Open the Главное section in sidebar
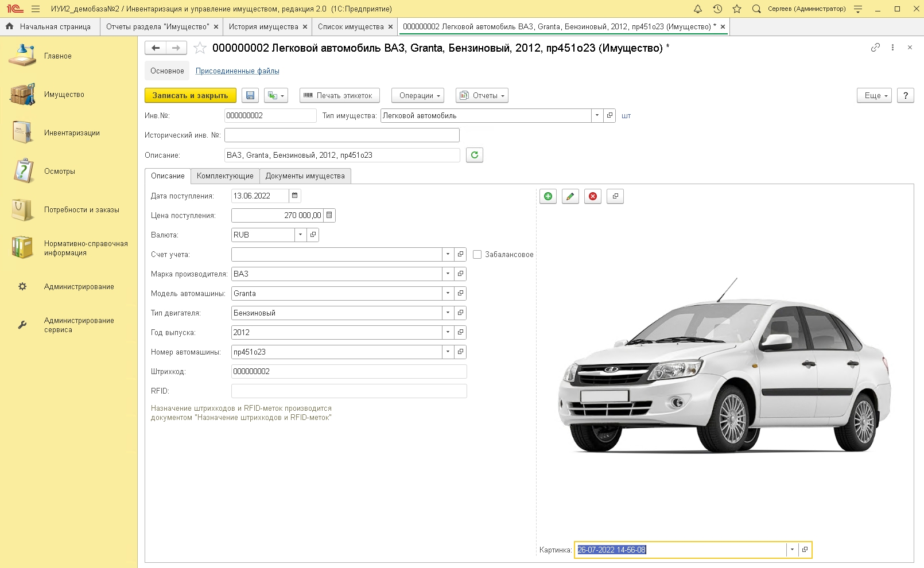924x568 pixels. (69, 56)
